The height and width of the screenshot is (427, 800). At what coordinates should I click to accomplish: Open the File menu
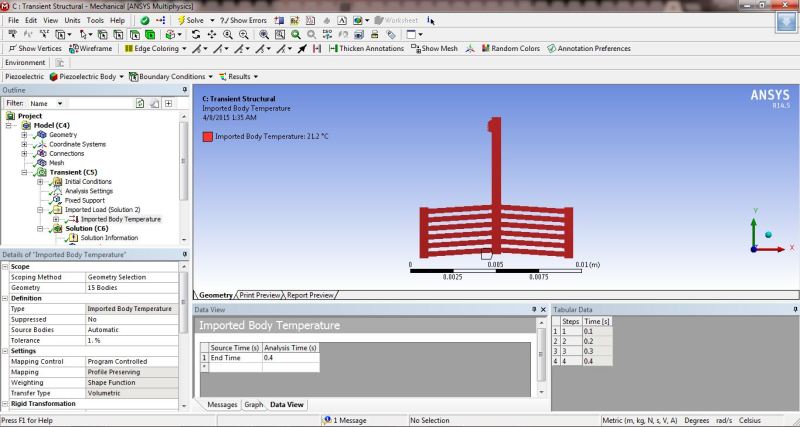pyautogui.click(x=13, y=20)
